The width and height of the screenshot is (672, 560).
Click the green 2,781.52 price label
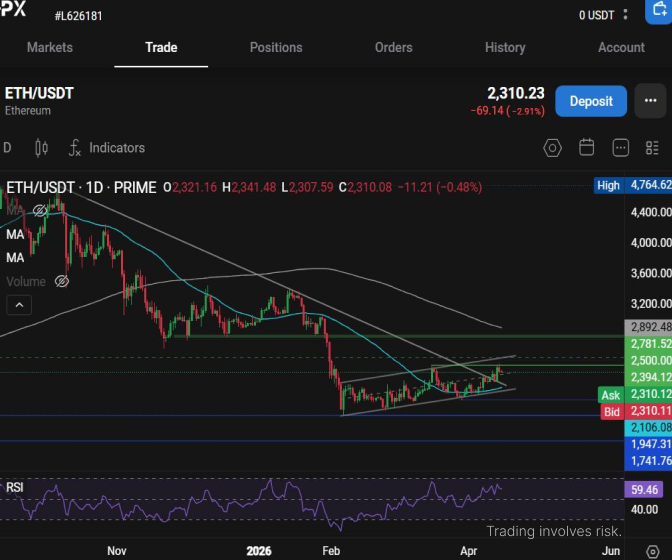pos(647,344)
